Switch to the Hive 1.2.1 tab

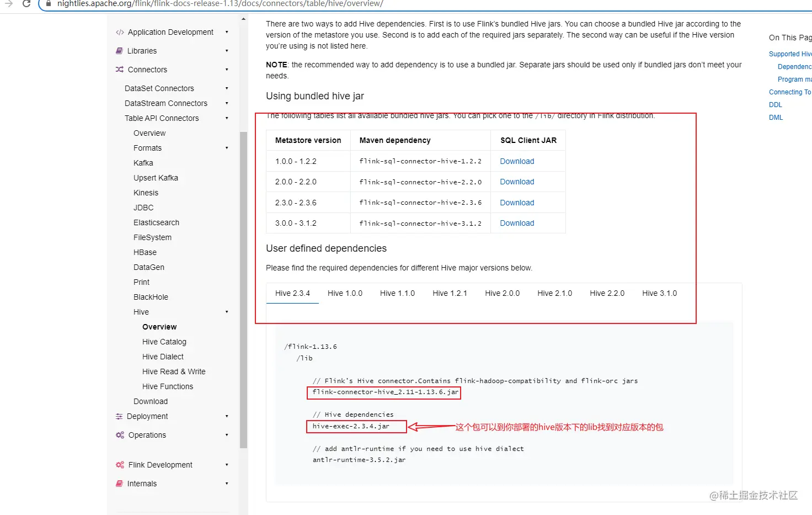(450, 293)
